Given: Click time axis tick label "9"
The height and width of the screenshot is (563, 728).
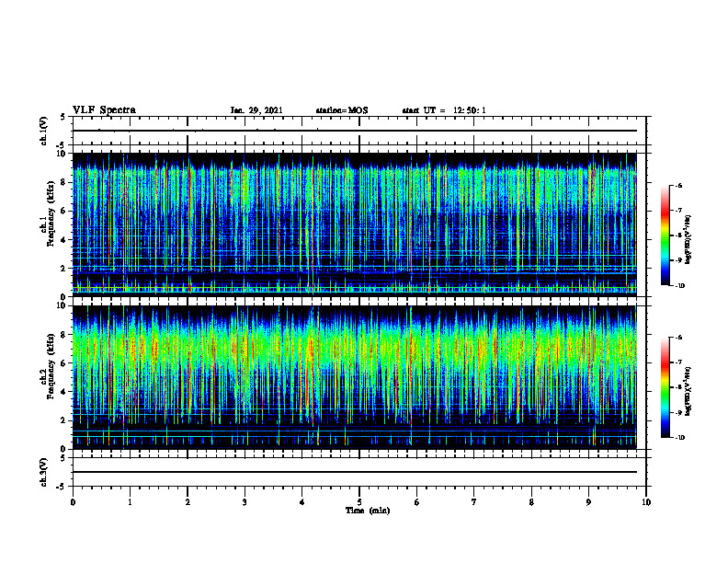Looking at the screenshot, I should click(x=588, y=502).
